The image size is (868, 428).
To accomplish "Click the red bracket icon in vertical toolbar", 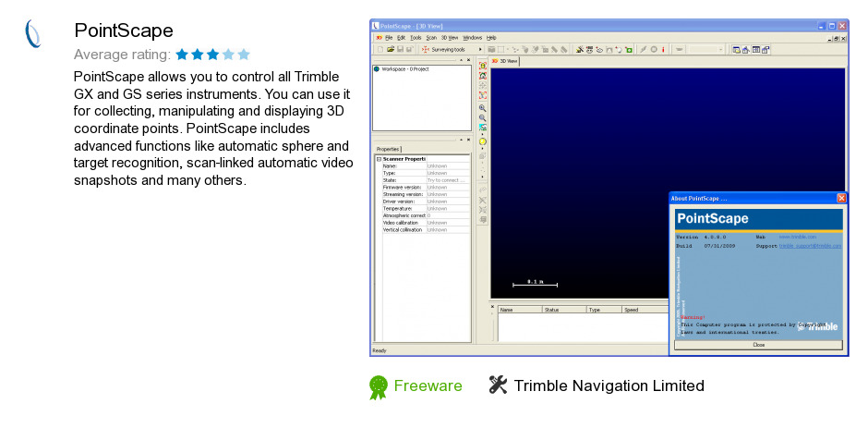I will coord(483,95).
